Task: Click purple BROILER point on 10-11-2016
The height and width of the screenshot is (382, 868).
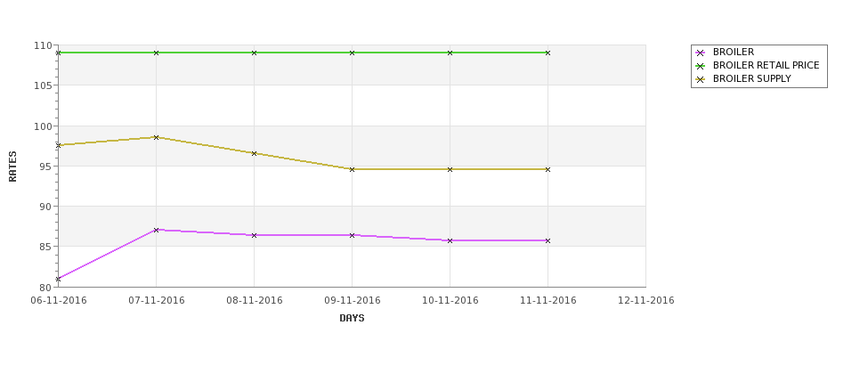Action: point(450,240)
